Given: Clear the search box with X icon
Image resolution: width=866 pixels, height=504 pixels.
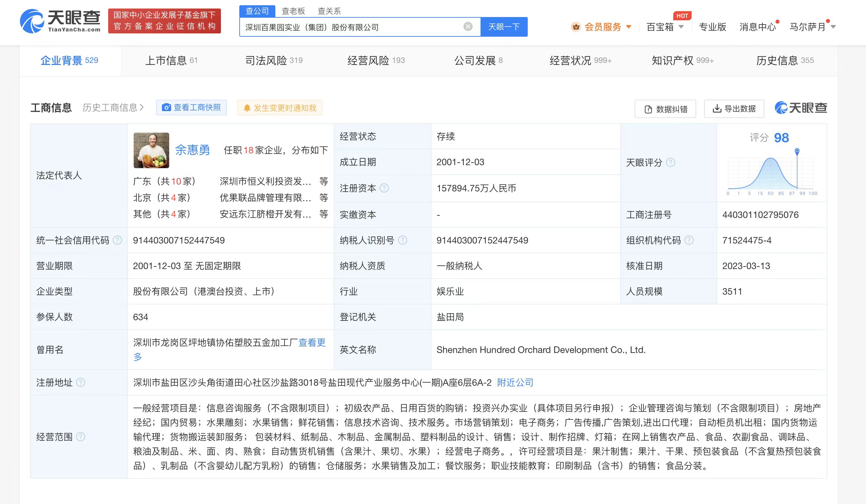Looking at the screenshot, I should (468, 27).
